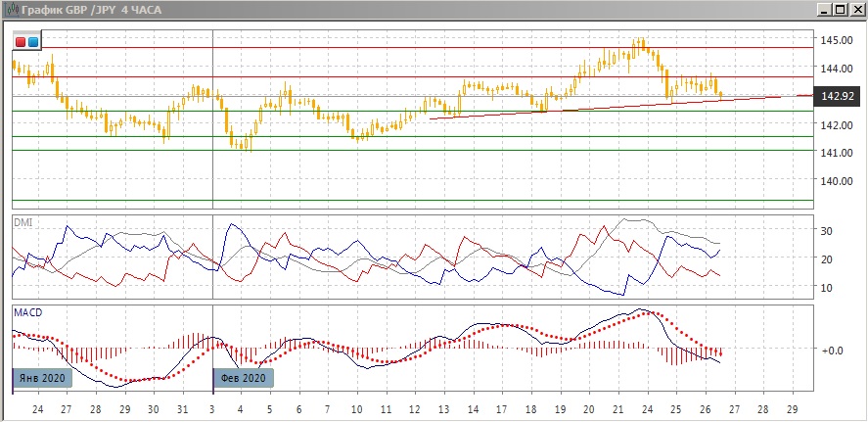The height and width of the screenshot is (422, 868).
Task: Click the DMI scale value 30
Action: point(826,231)
